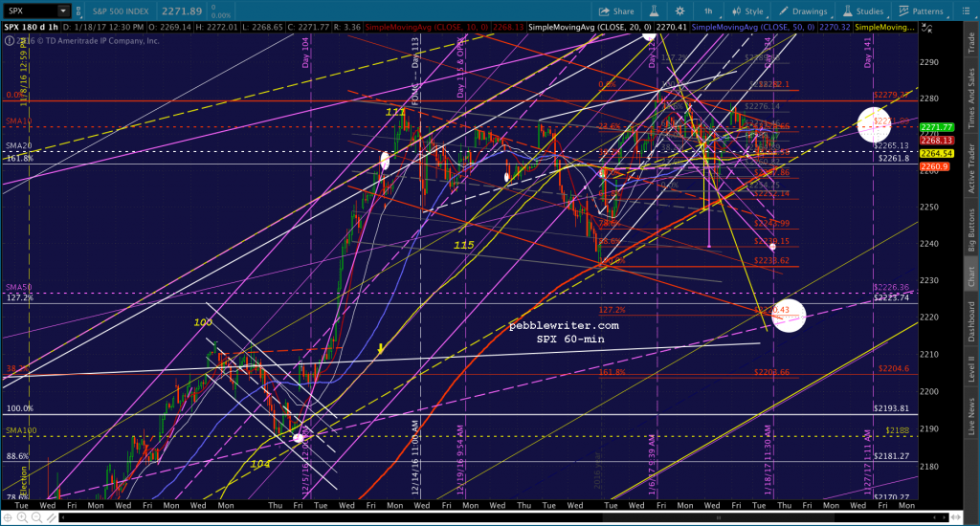Click the SMA100 label on the left

pyautogui.click(x=21, y=430)
